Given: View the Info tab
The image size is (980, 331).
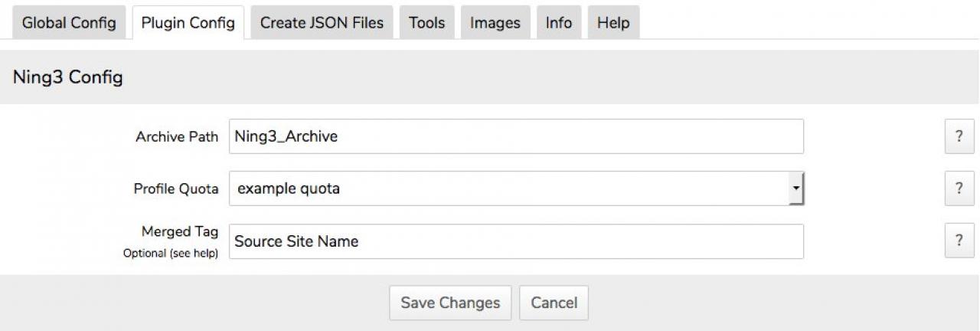Looking at the screenshot, I should click(x=558, y=23).
